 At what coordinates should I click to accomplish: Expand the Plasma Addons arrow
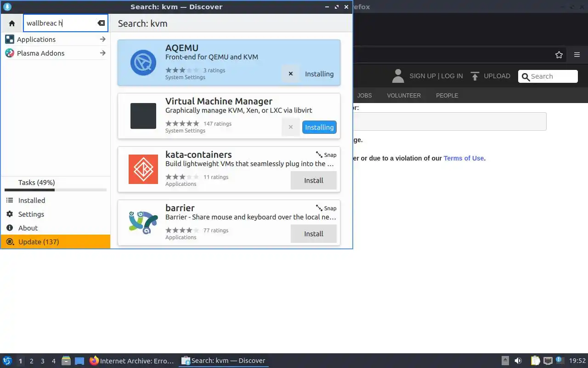(x=102, y=53)
